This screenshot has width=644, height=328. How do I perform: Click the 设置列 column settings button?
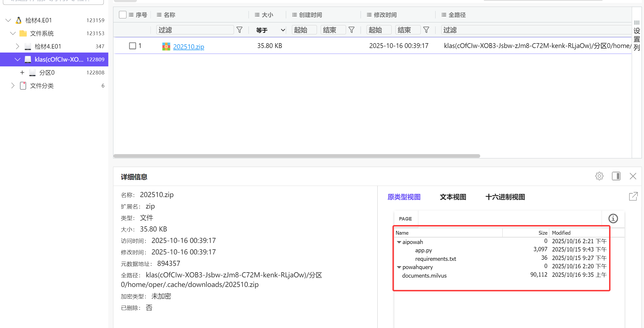pyautogui.click(x=637, y=36)
